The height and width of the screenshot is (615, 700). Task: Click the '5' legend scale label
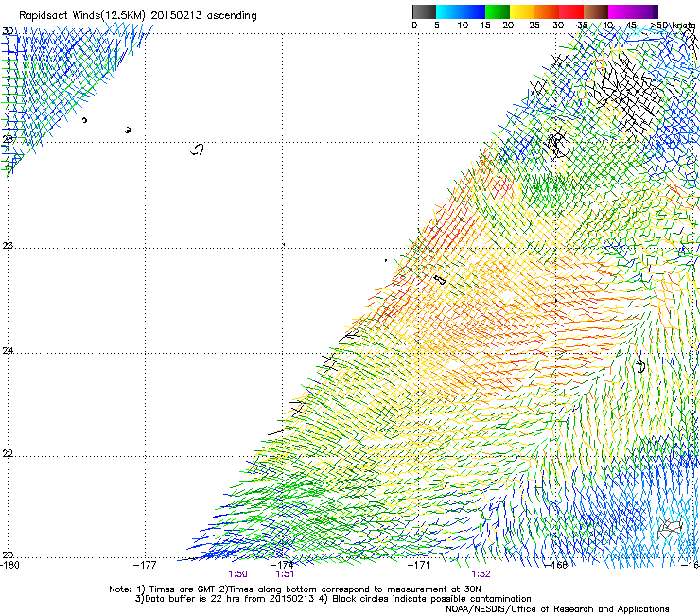pyautogui.click(x=437, y=26)
